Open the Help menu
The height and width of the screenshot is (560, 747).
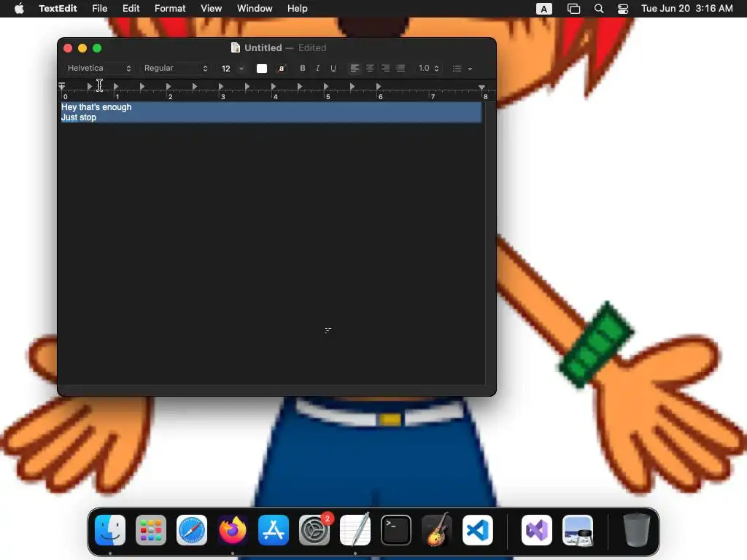pos(298,9)
